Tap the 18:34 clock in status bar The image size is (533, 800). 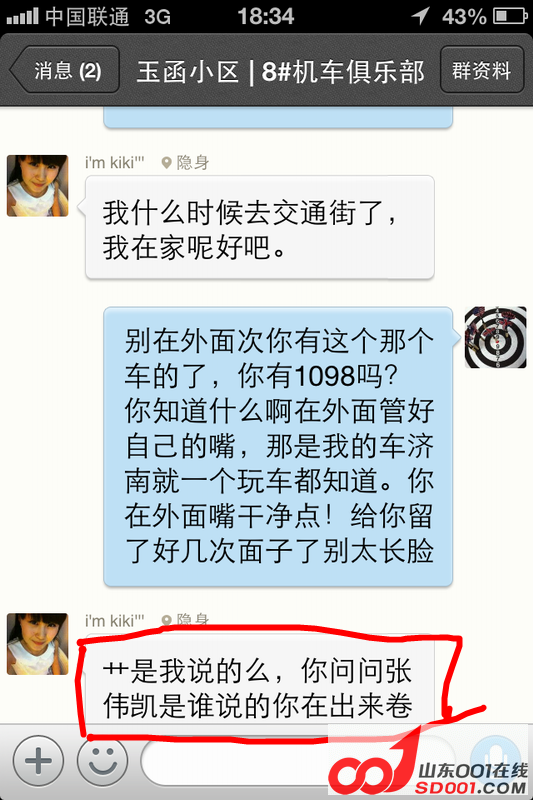pyautogui.click(x=266, y=16)
